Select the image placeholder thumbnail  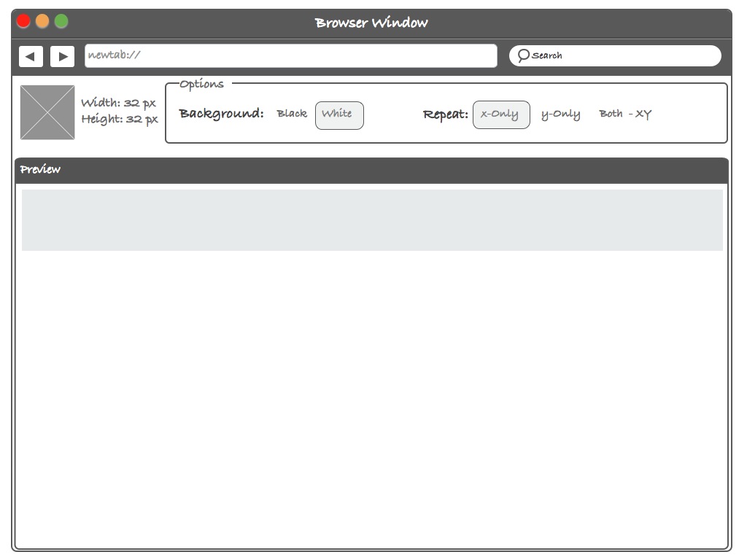coord(47,112)
